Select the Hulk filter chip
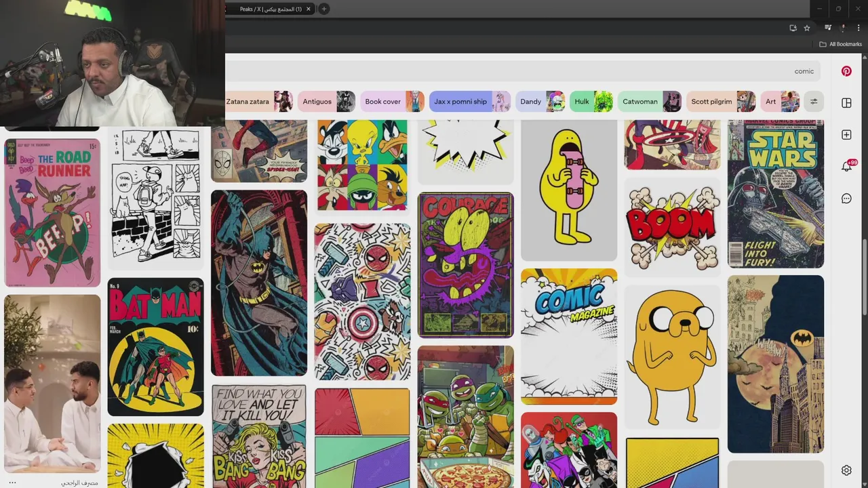The height and width of the screenshot is (488, 868). point(591,102)
